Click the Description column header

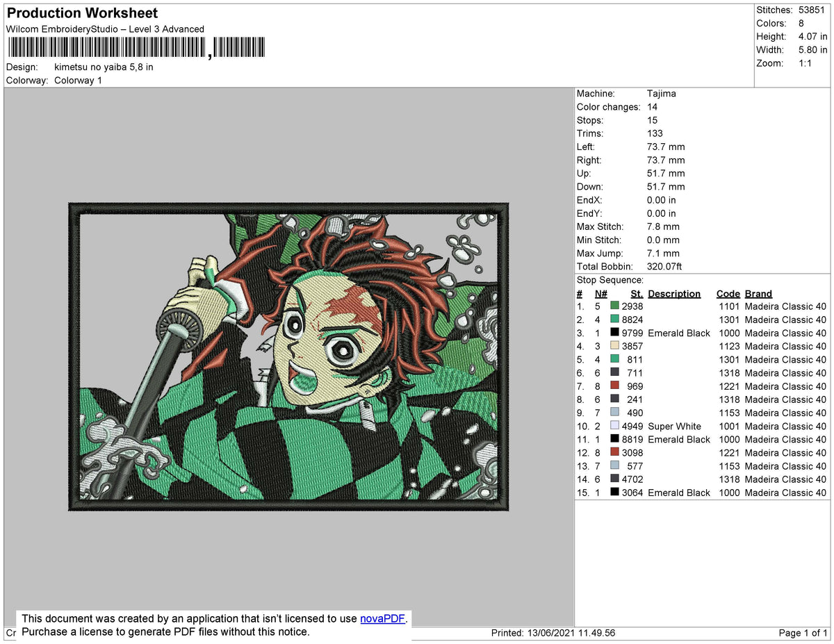(x=674, y=293)
